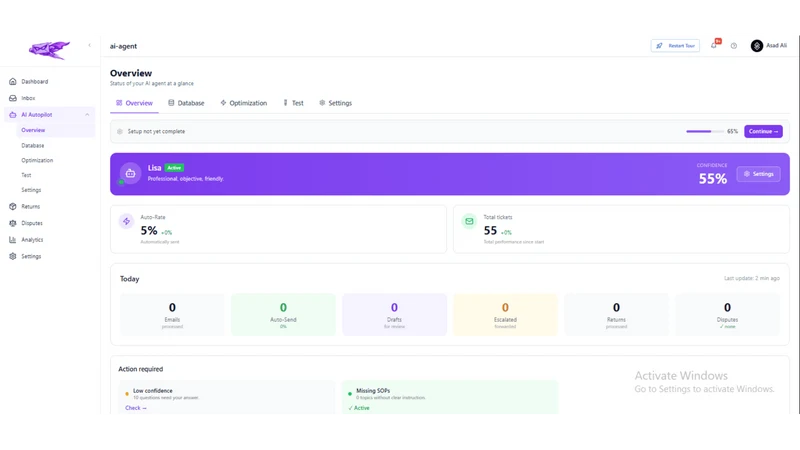This screenshot has width=800, height=450.
Task: Open Settings button on Lisa banner
Action: click(x=758, y=174)
